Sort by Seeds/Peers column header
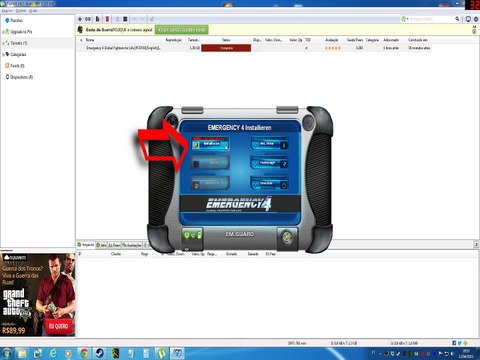 click(355, 40)
